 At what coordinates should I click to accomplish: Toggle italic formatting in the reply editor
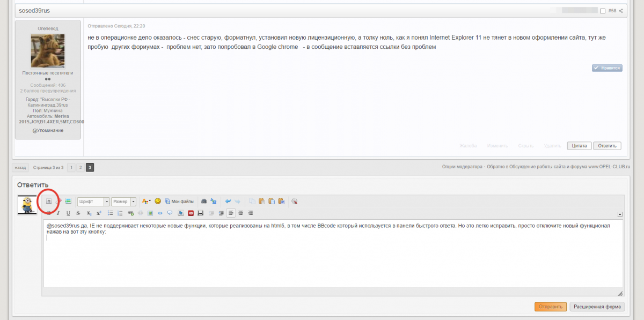point(58,213)
